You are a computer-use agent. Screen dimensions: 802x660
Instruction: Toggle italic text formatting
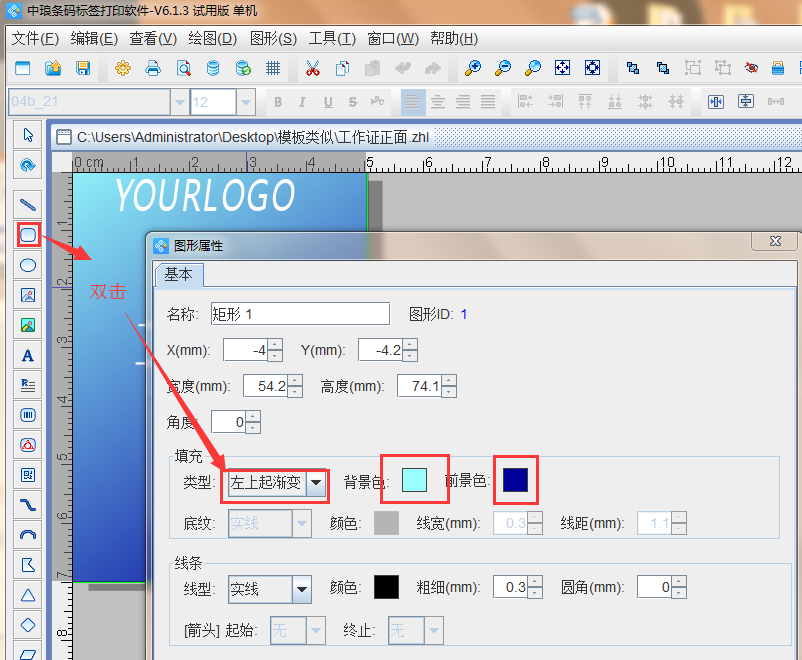coord(302,101)
